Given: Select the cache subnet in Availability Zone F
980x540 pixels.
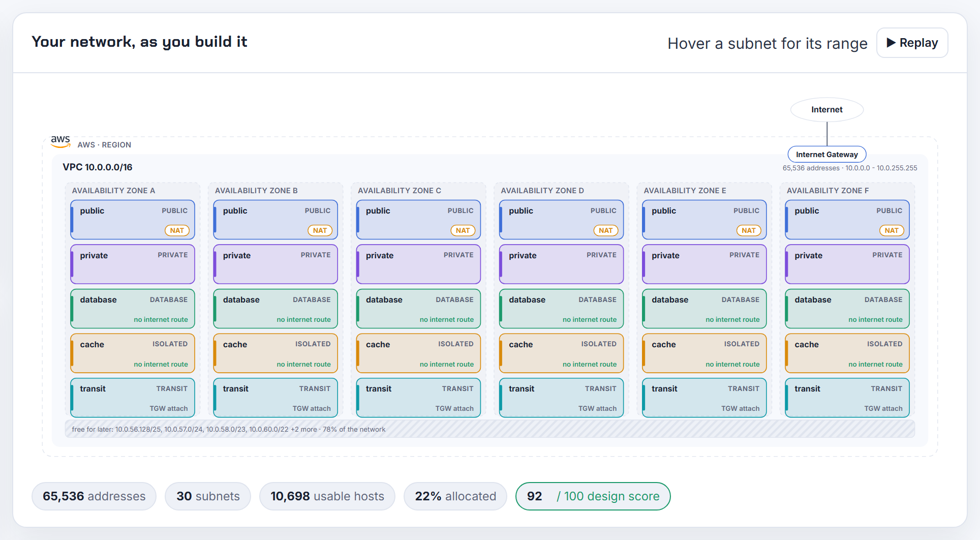Looking at the screenshot, I should tap(847, 353).
